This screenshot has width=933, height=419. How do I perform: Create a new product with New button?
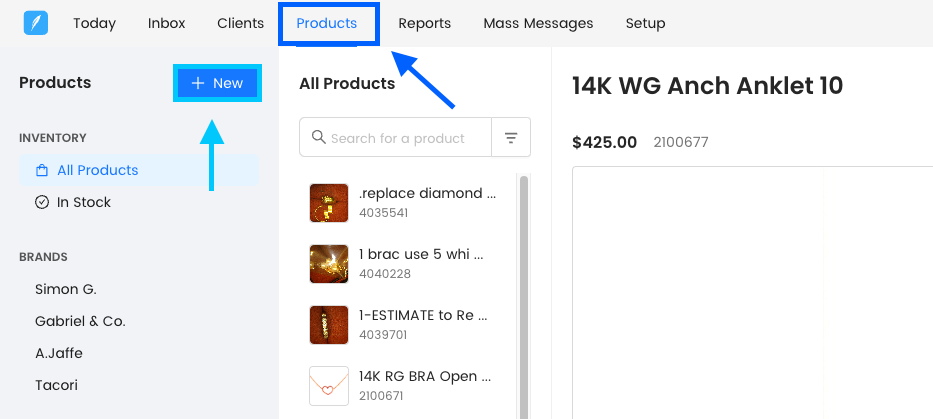[x=218, y=83]
